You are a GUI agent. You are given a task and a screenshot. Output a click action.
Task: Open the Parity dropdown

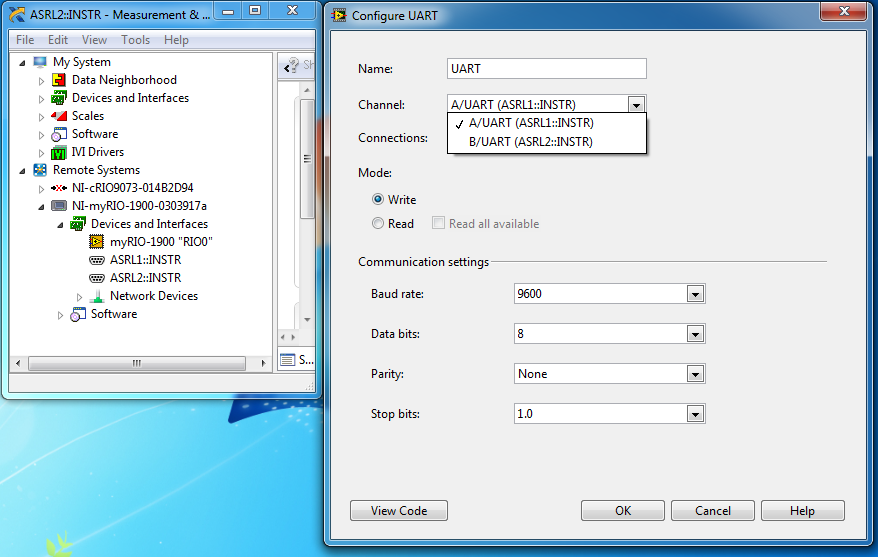pyautogui.click(x=695, y=374)
